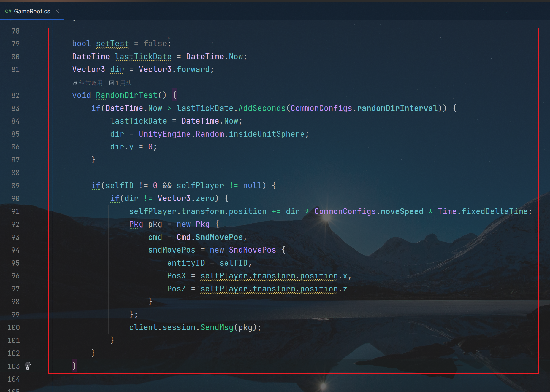Click Vector3.forward on line 81
The image size is (550, 392).
(x=174, y=69)
